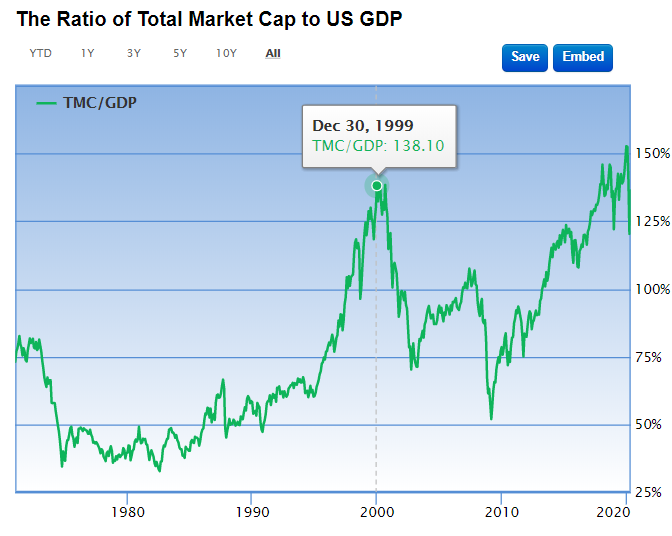
Task: Click the chart title text
Action: click(x=210, y=20)
